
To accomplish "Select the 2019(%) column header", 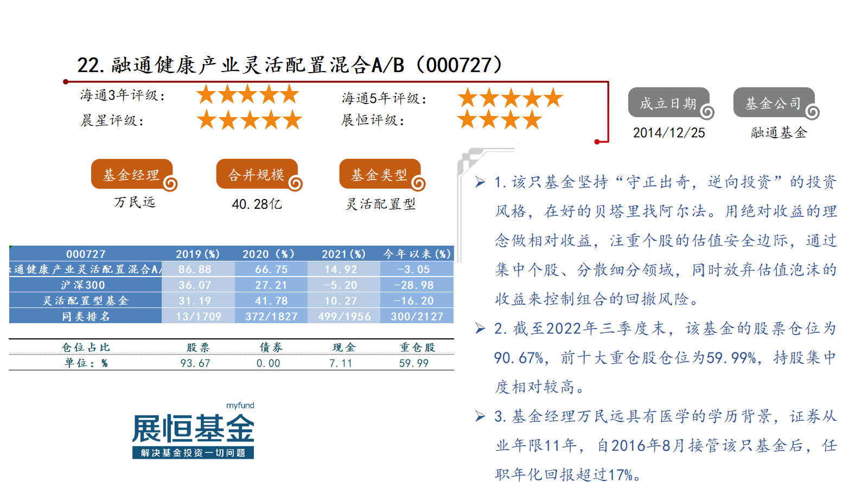I will point(198,254).
